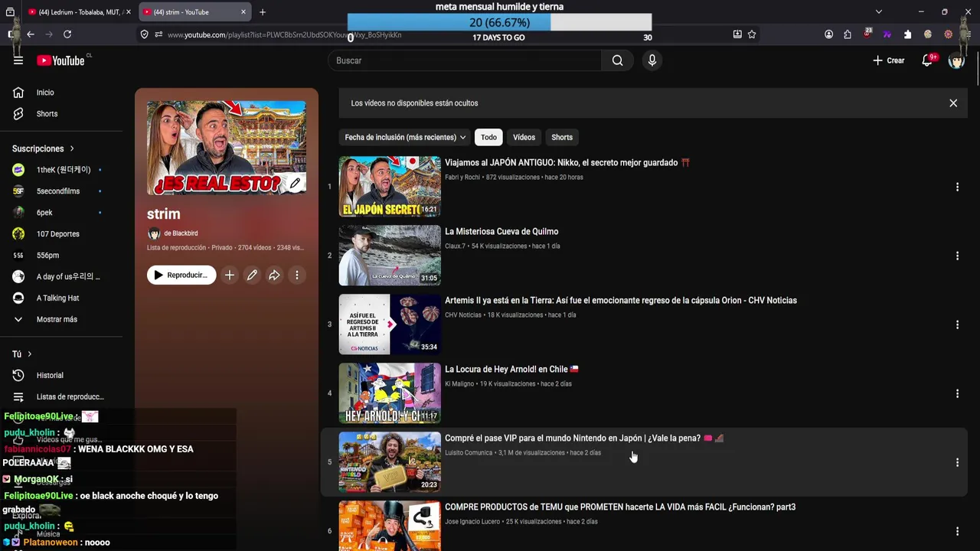The height and width of the screenshot is (551, 980).
Task: Share the strim playlist
Action: pos(274,275)
